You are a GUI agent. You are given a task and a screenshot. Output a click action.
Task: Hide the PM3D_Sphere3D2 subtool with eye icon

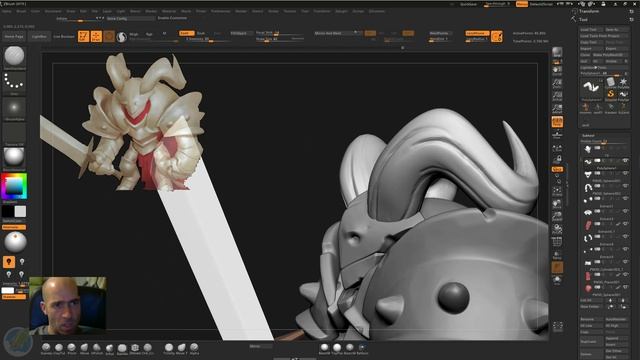pos(625,186)
